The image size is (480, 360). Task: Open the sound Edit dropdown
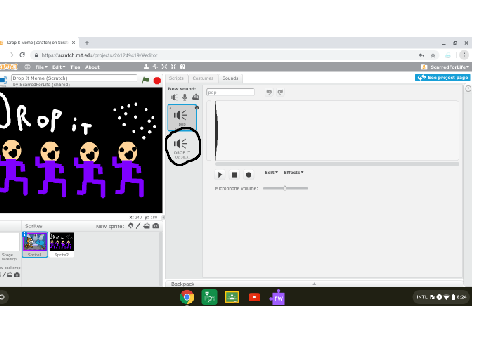[x=271, y=172]
